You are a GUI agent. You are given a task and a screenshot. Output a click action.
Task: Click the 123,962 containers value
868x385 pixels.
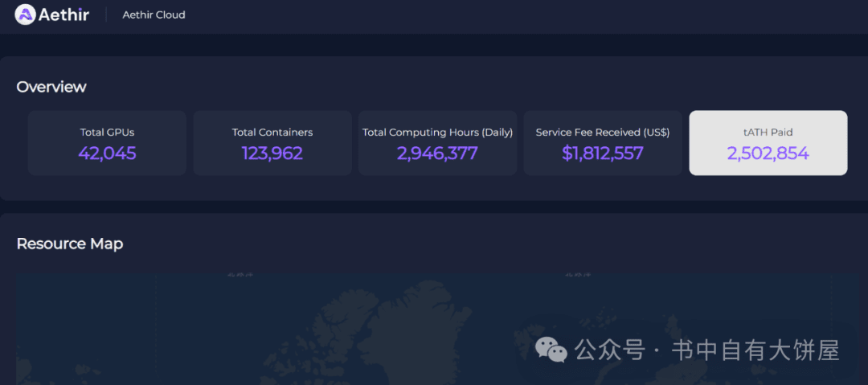(272, 154)
